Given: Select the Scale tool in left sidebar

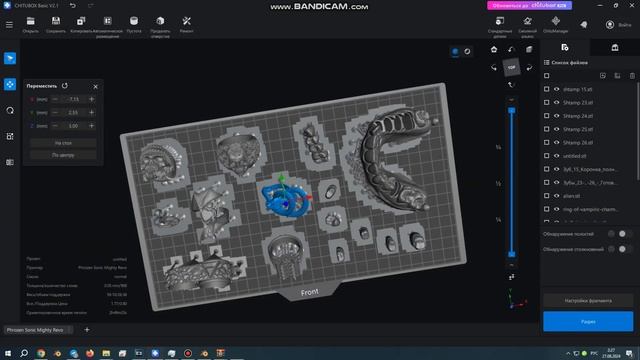Looking at the screenshot, I should pos(10,136).
